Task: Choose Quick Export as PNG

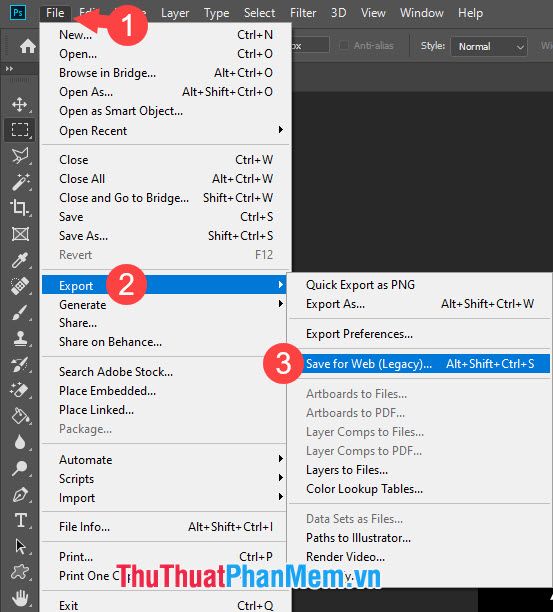Action: (420, 285)
